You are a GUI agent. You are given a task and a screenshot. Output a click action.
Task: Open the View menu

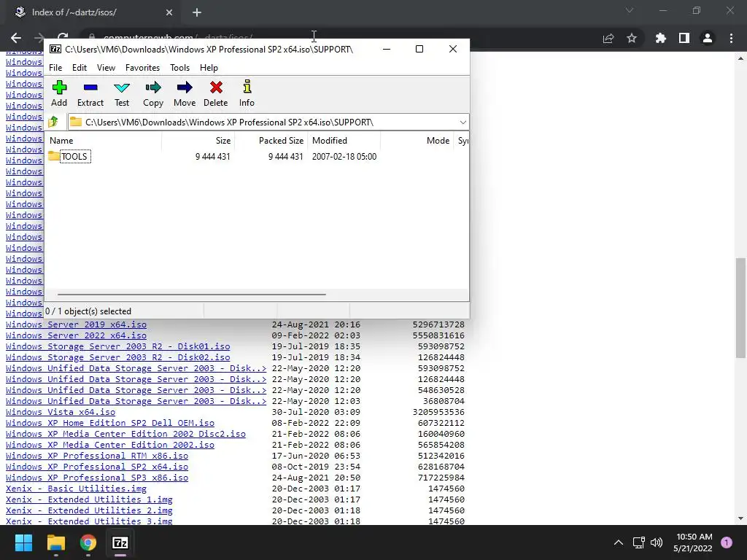[106, 68]
